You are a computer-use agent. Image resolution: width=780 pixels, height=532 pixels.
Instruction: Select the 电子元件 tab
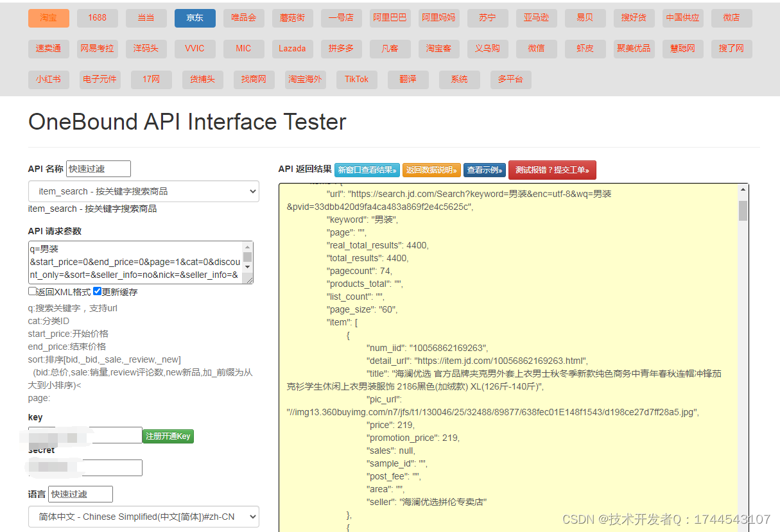coord(100,80)
